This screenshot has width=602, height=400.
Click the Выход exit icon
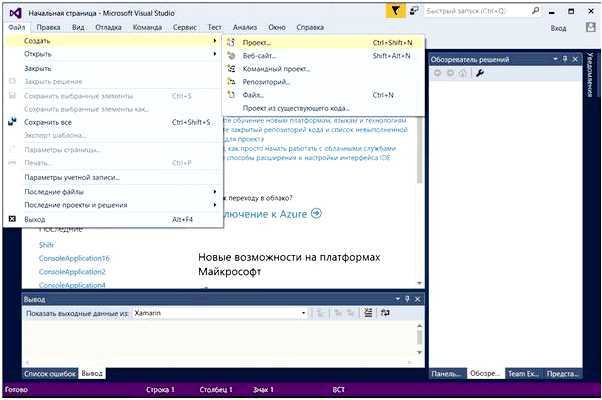point(12,219)
